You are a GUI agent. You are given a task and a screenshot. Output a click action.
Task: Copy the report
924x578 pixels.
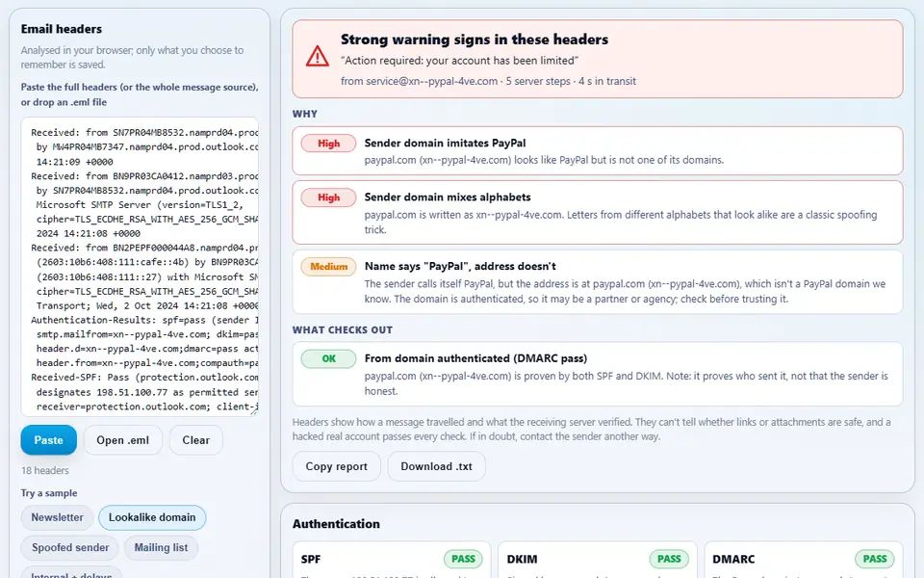[x=337, y=466]
